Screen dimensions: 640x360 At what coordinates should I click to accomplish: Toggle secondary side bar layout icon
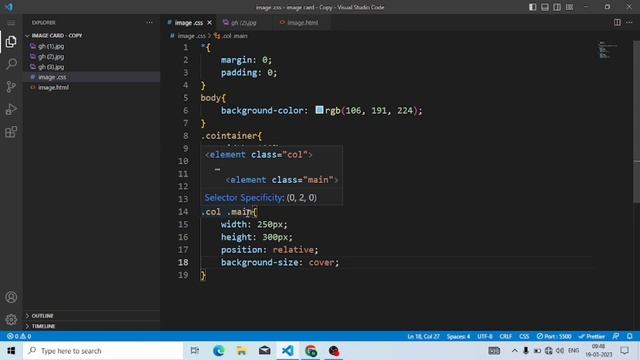557,7
